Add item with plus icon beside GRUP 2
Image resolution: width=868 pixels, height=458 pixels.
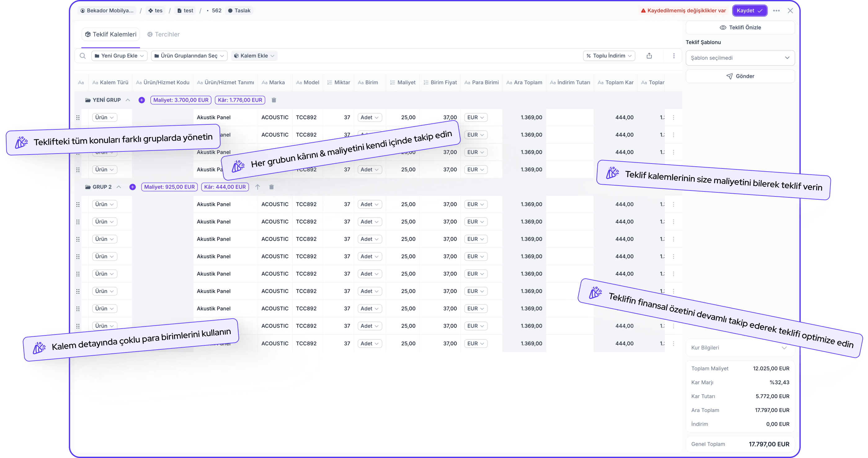coord(132,187)
